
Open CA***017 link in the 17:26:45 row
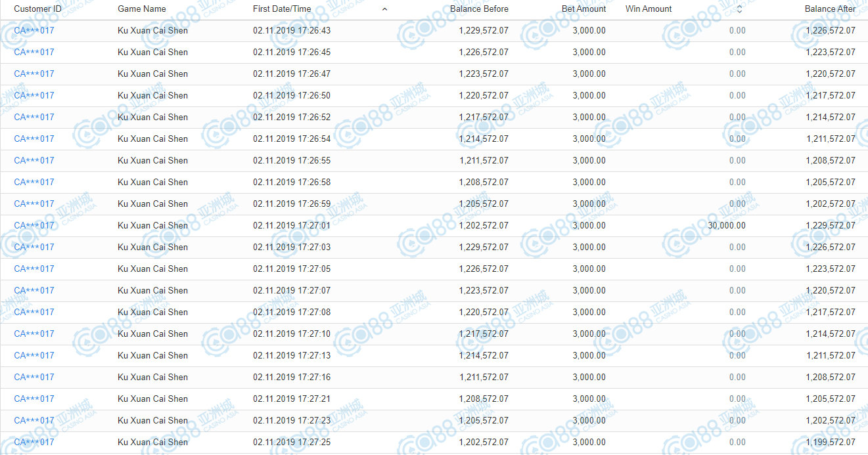pyautogui.click(x=34, y=52)
